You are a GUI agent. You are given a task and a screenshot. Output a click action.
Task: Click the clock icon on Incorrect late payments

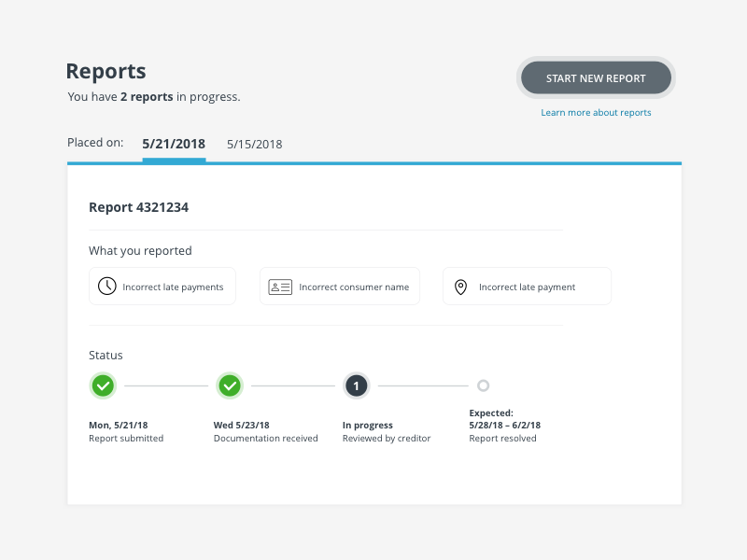105,286
